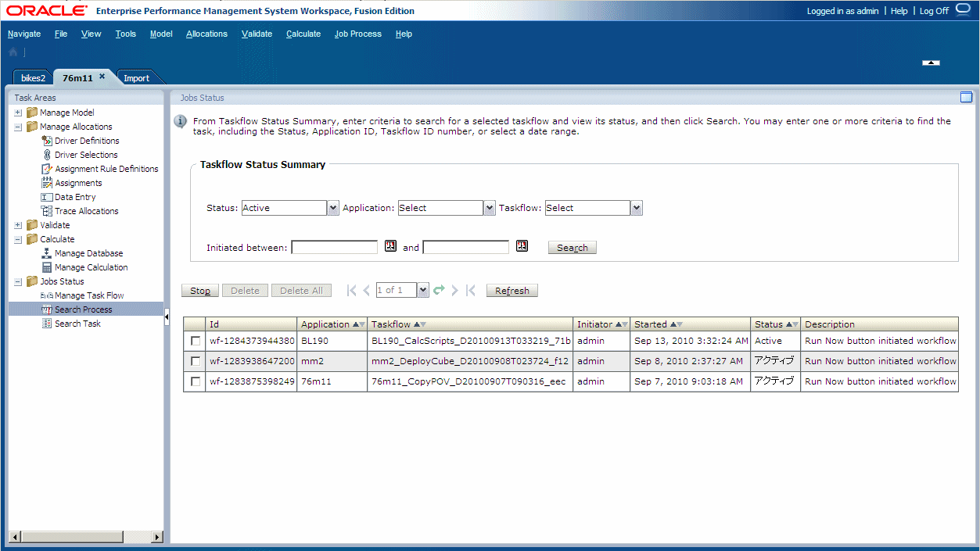Screen dimensions: 980x551
Task: Open the Status dropdown showing Active
Action: [332, 208]
